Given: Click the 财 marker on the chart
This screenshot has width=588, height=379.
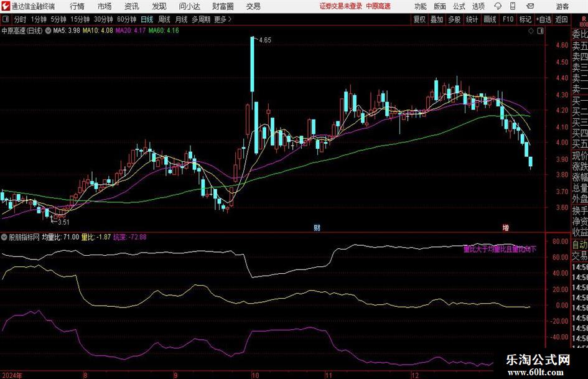Looking at the screenshot, I should pyautogui.click(x=317, y=228).
